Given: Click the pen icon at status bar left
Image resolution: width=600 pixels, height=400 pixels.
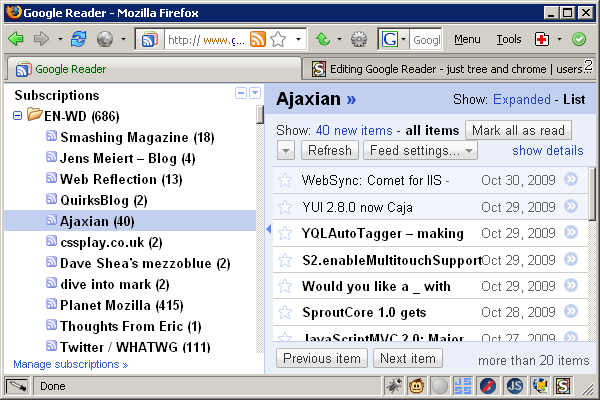Looking at the screenshot, I should 17,386.
